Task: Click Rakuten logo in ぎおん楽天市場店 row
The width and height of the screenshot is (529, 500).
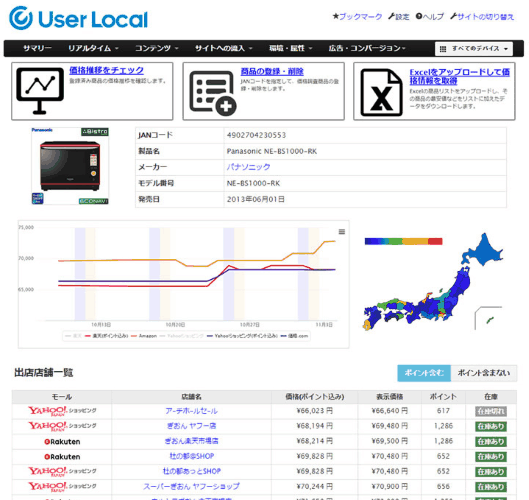Action: 62,441
